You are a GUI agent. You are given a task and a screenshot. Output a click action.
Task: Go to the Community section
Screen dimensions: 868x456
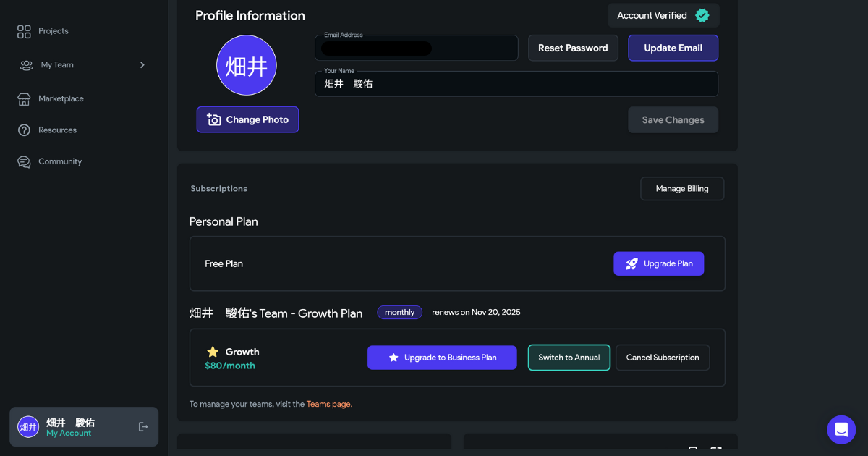60,161
